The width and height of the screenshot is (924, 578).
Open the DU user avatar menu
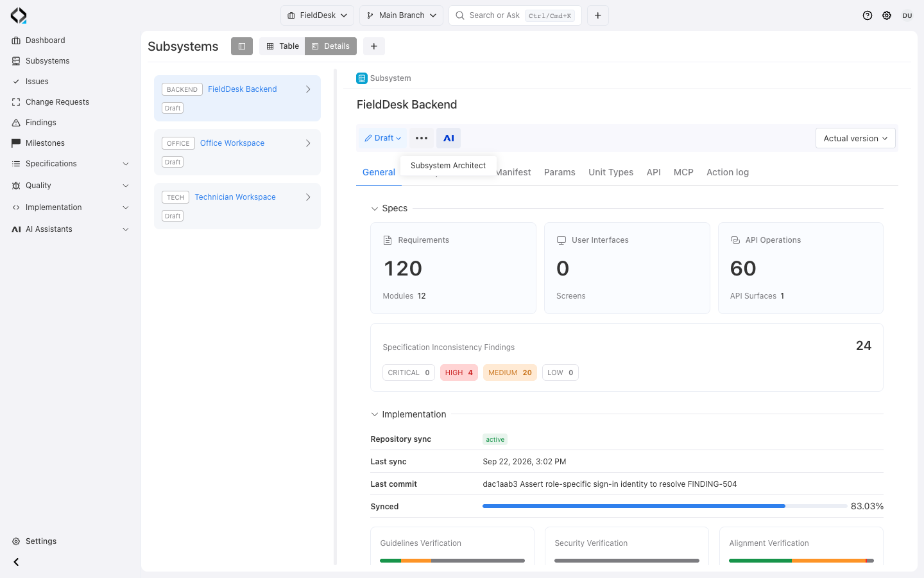click(x=907, y=15)
